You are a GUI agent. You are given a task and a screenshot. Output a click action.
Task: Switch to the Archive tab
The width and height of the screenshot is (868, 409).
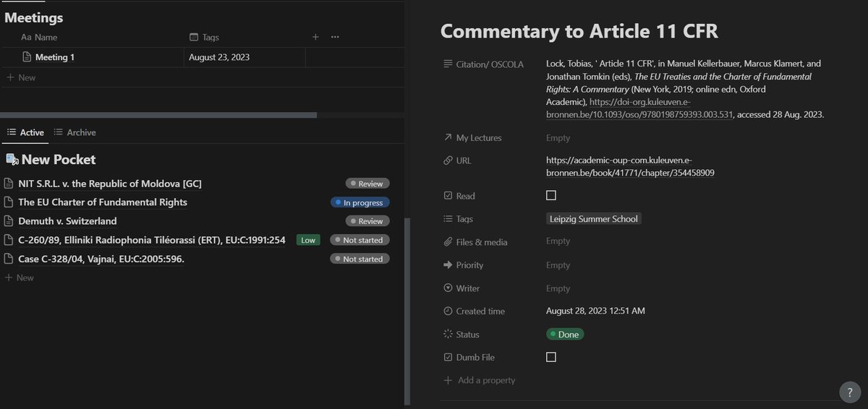click(75, 132)
